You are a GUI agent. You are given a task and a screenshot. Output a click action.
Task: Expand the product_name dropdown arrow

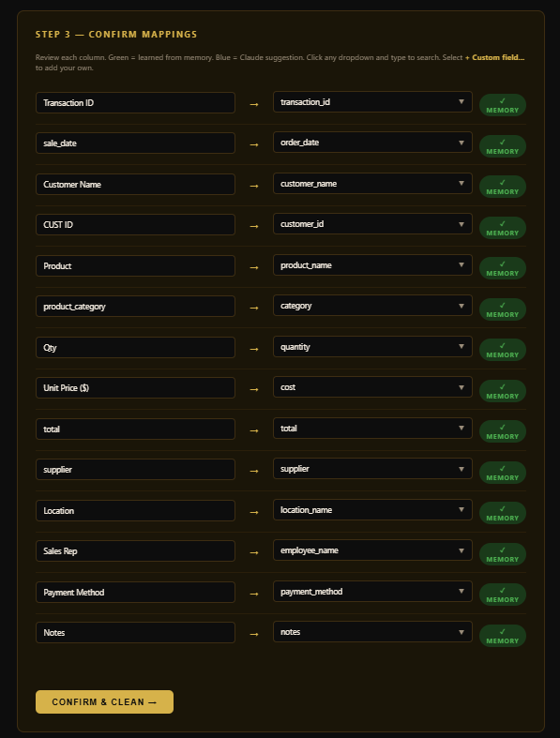tap(462, 265)
